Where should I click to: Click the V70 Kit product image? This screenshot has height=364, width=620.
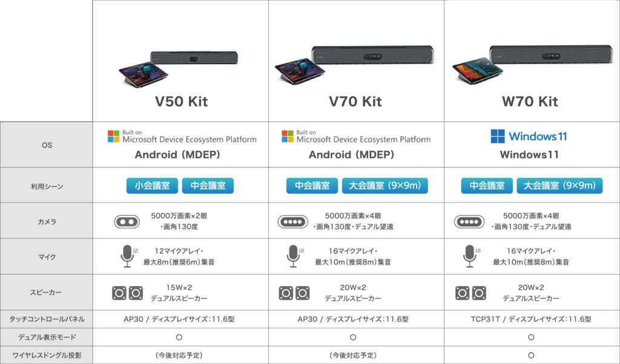354,65
